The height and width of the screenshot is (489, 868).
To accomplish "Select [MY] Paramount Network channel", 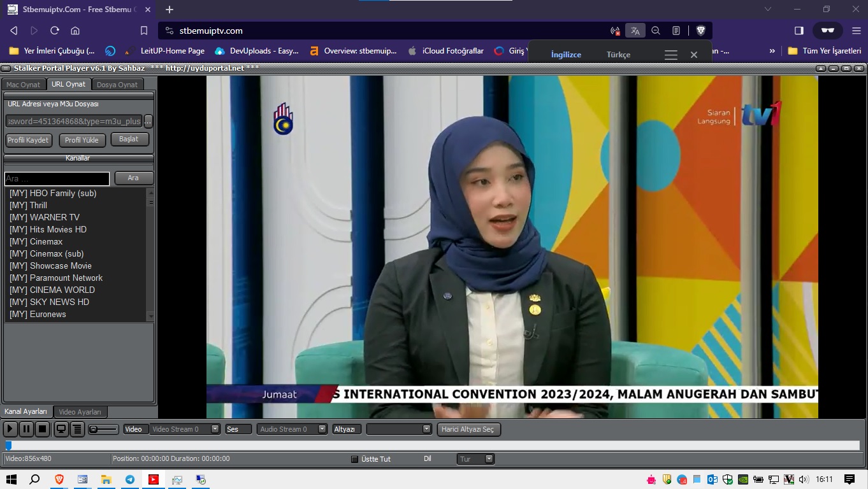I will pos(76,278).
